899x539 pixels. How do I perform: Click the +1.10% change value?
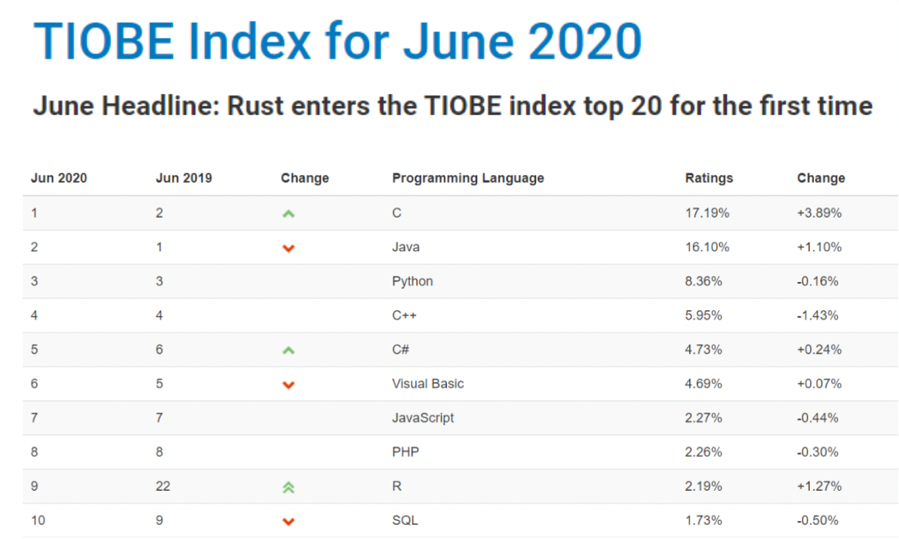coord(819,247)
